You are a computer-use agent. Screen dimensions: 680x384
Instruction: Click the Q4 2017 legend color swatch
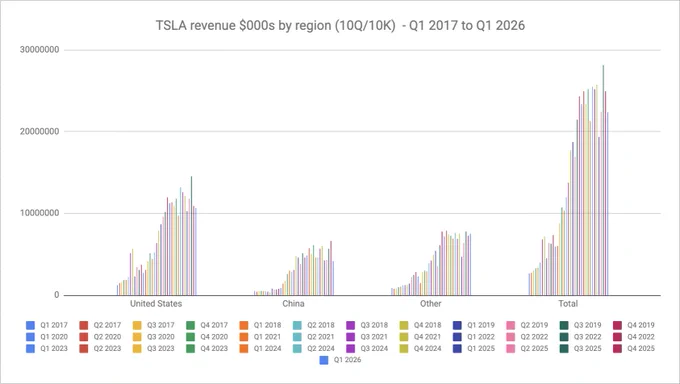point(190,325)
